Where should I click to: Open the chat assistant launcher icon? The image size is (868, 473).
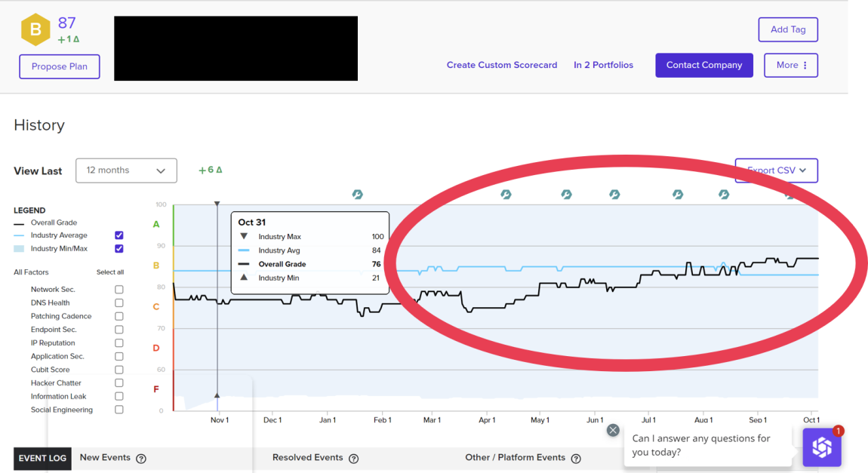[x=822, y=447]
